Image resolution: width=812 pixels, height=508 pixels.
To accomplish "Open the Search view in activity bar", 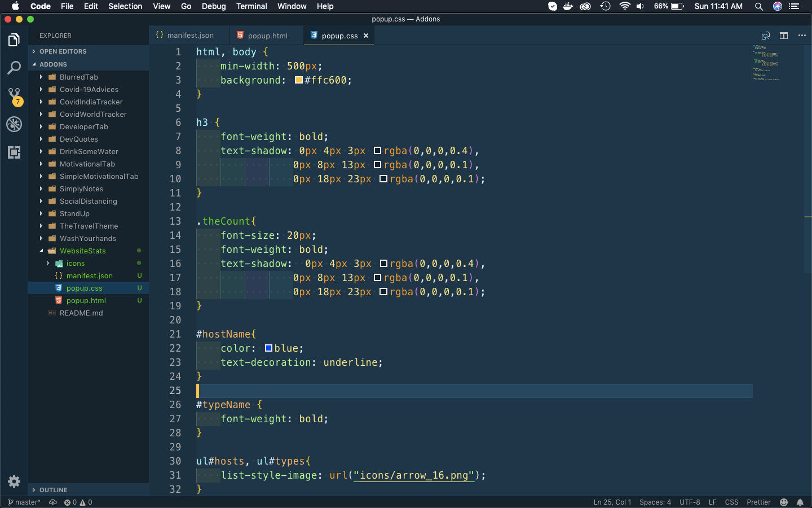I will 14,68.
